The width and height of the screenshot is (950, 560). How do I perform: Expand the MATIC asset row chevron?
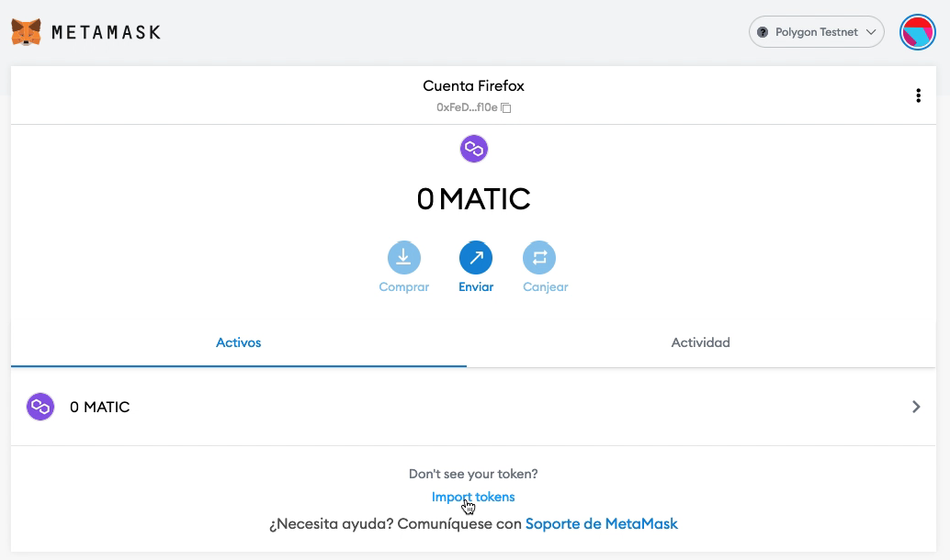pos(916,407)
